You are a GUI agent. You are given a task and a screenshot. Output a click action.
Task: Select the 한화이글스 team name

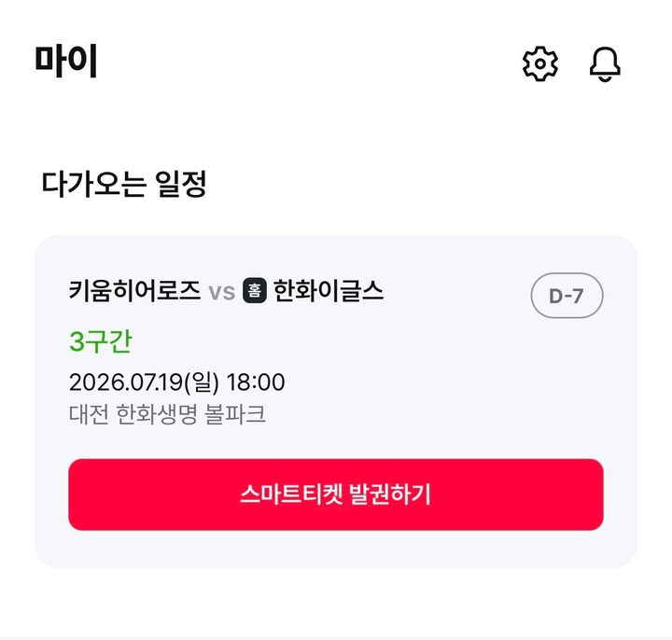point(328,291)
